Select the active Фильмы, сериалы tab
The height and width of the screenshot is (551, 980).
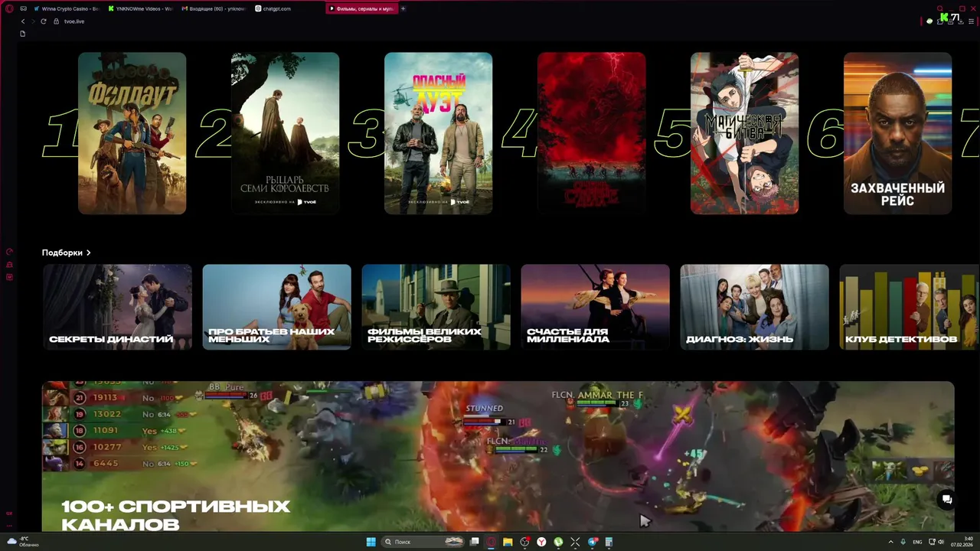pos(361,8)
